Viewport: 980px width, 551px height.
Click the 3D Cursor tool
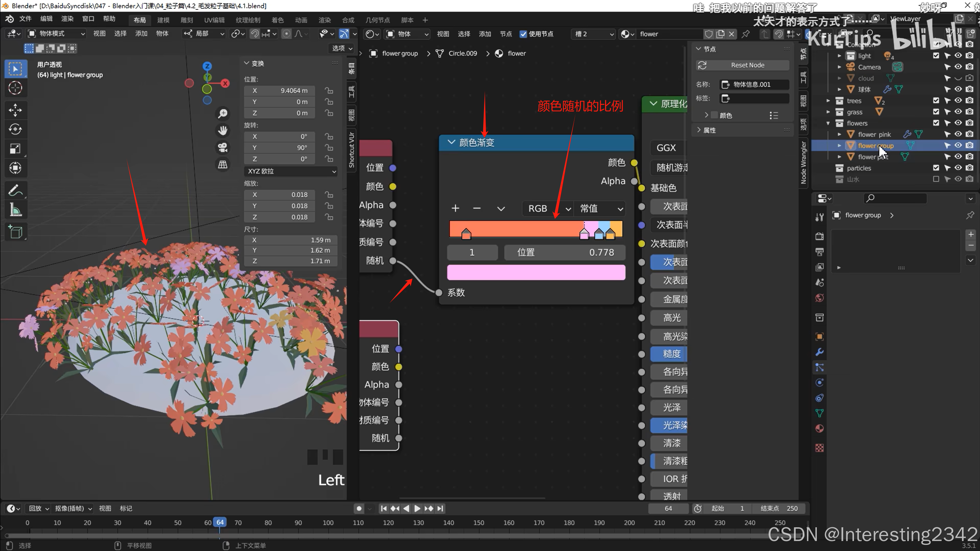coord(15,88)
